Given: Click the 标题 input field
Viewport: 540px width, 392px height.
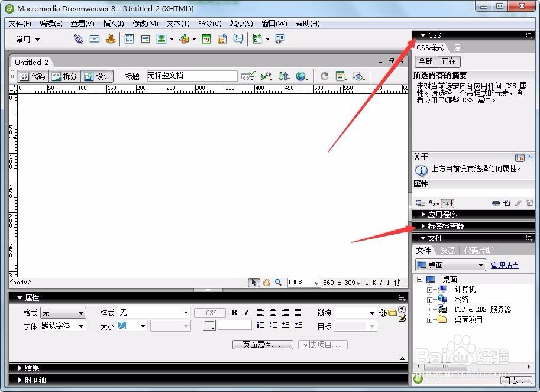Looking at the screenshot, I should [x=192, y=76].
